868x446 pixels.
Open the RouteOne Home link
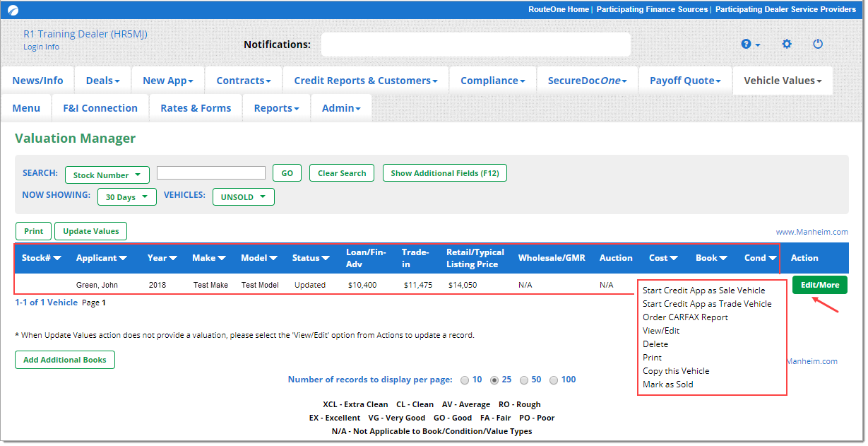[x=559, y=10]
